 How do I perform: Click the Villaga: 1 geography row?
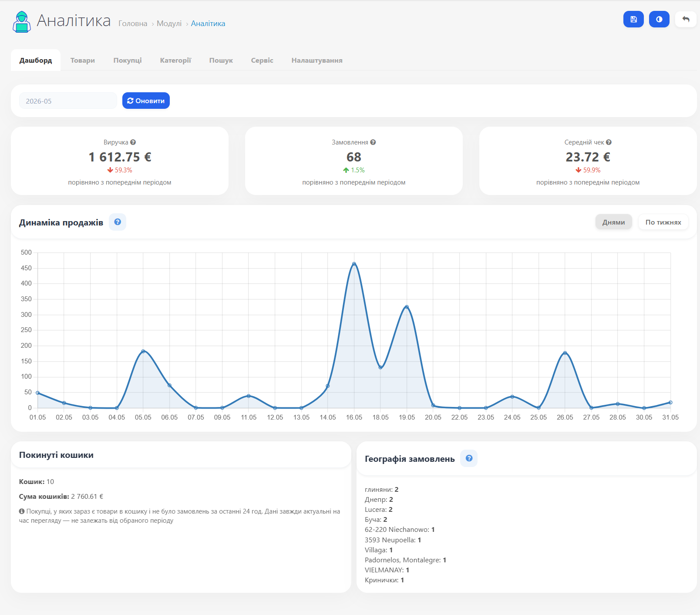pyautogui.click(x=379, y=550)
